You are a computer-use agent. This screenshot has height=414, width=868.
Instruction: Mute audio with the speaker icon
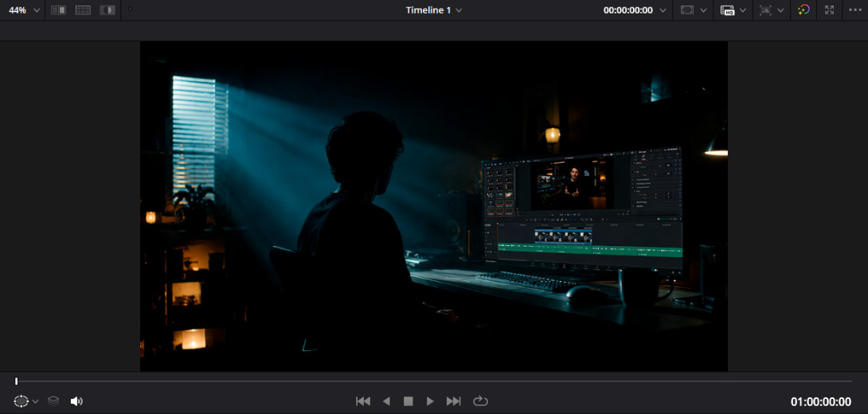coord(76,401)
